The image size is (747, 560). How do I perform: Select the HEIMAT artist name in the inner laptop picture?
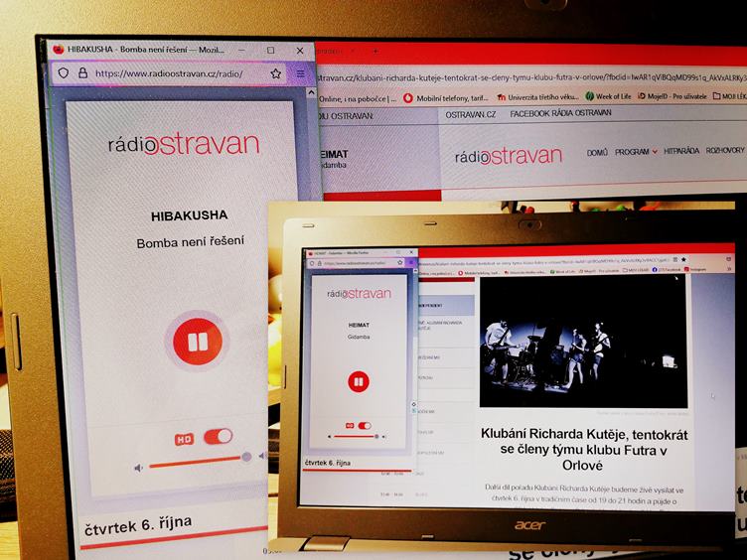tap(359, 325)
